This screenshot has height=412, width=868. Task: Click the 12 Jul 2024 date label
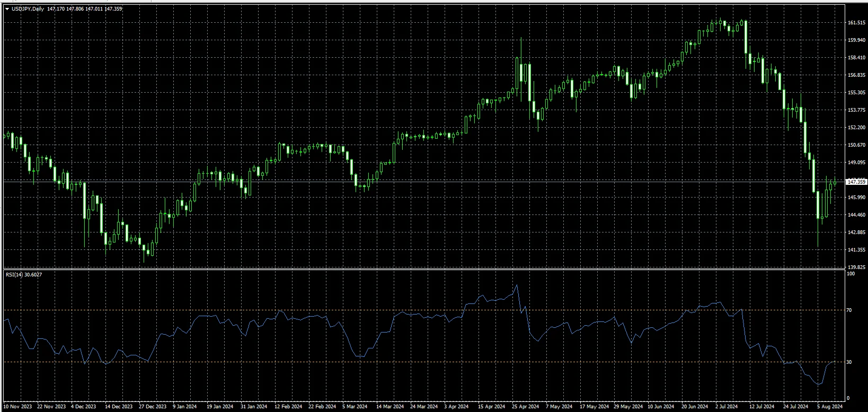tap(761, 407)
